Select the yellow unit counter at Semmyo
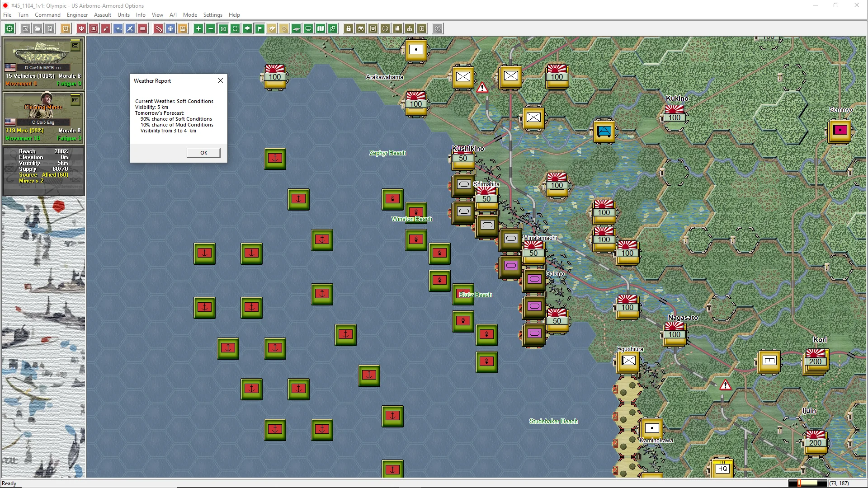 [x=840, y=131]
